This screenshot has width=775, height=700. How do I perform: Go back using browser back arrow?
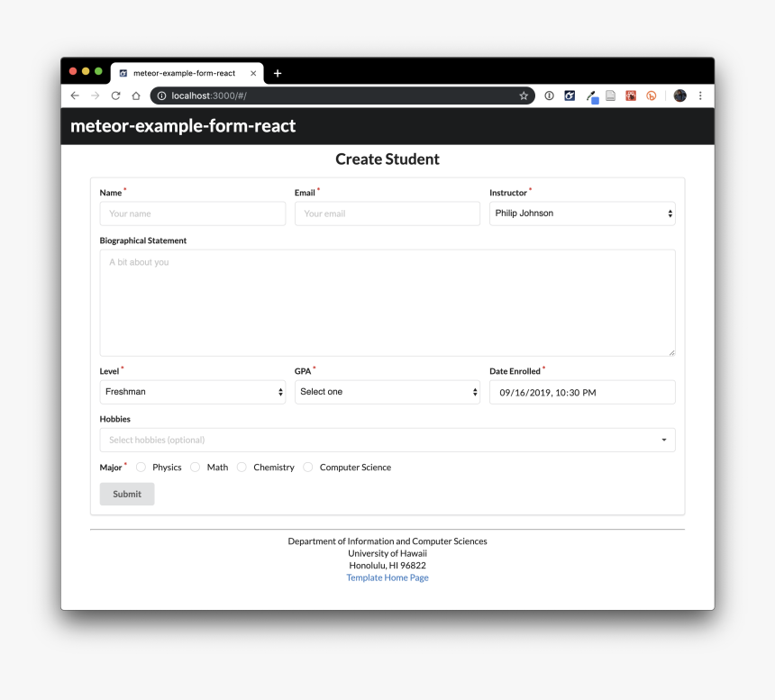(x=75, y=95)
